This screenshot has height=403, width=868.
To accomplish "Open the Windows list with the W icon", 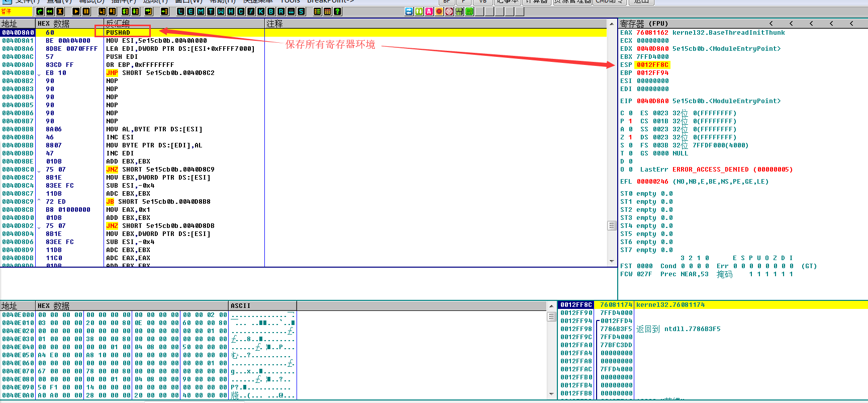I will coord(221,11).
